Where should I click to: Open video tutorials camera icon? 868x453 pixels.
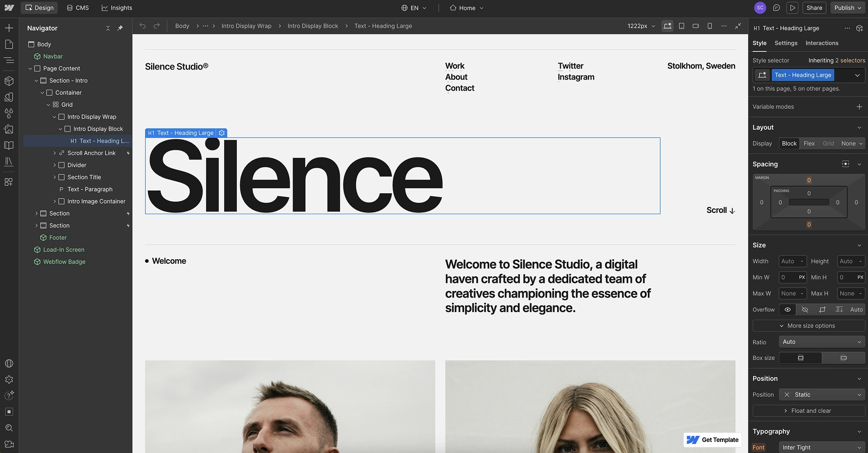9,444
